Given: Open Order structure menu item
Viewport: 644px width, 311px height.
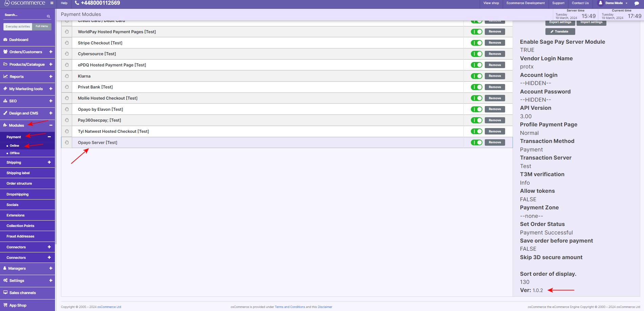Looking at the screenshot, I should [19, 184].
